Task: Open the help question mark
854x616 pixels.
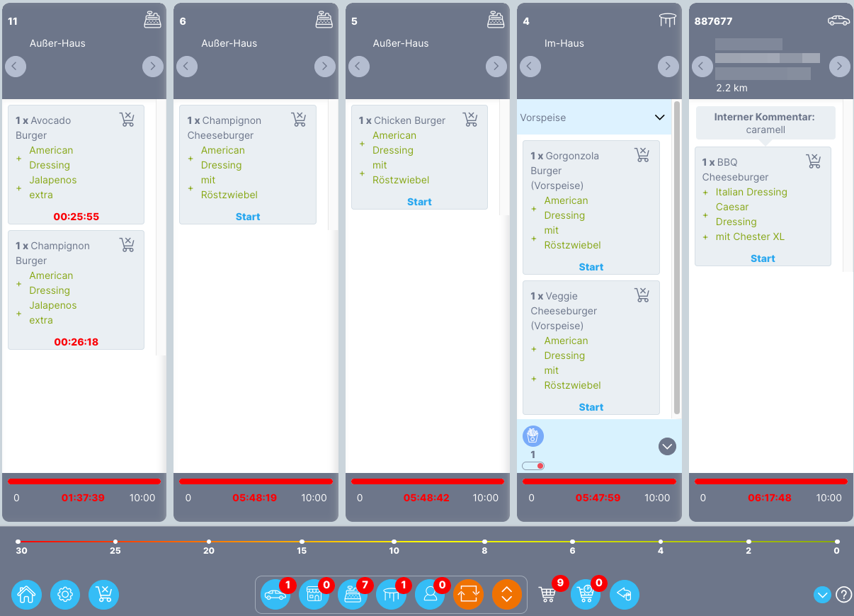Action: (x=843, y=595)
